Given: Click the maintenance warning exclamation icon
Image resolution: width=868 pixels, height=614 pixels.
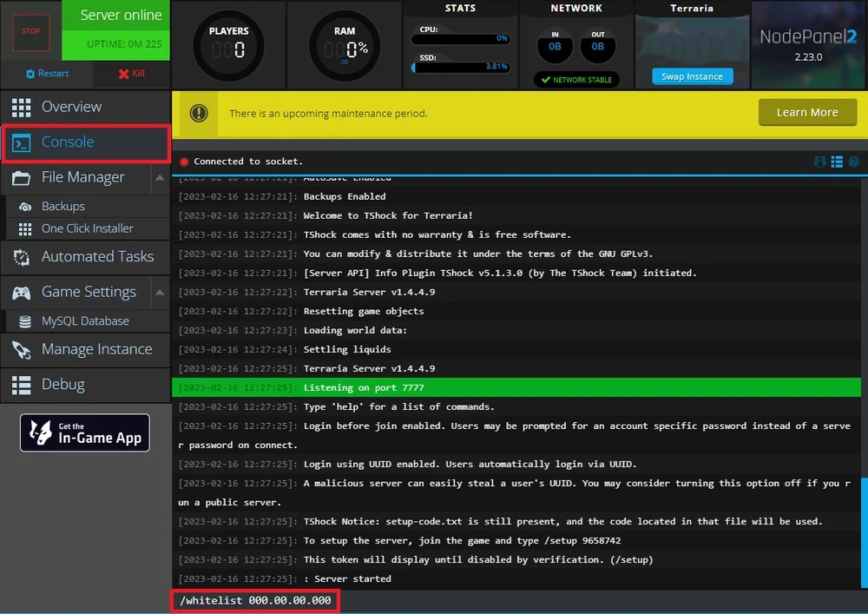Looking at the screenshot, I should [x=199, y=114].
